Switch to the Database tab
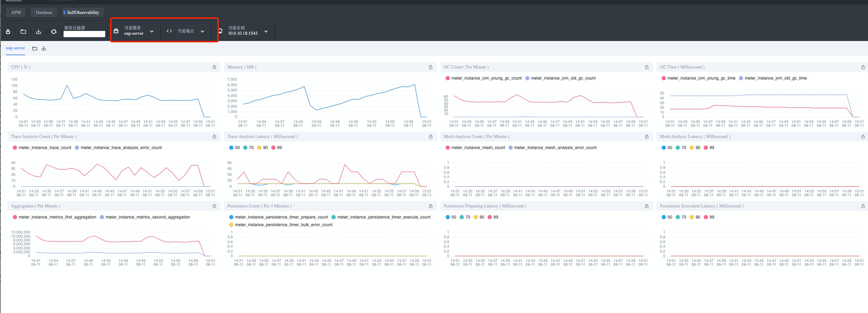The width and height of the screenshot is (868, 313). (44, 13)
